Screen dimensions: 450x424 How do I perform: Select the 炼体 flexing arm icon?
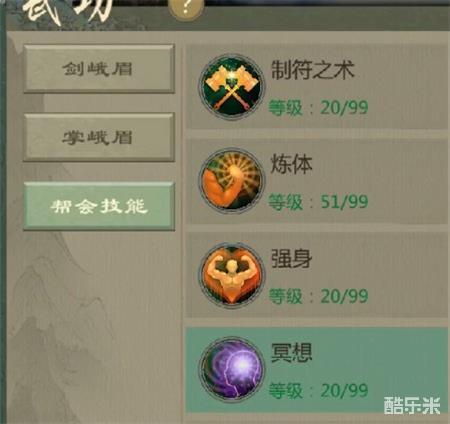coord(232,180)
